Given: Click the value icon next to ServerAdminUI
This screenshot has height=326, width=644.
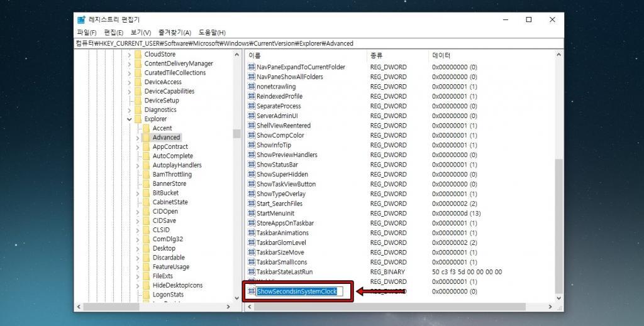Looking at the screenshot, I should click(252, 116).
